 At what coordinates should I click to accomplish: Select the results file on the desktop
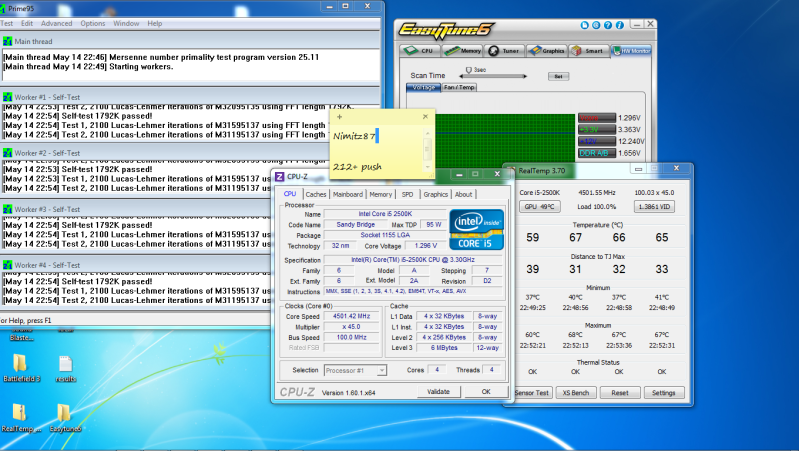(66, 369)
